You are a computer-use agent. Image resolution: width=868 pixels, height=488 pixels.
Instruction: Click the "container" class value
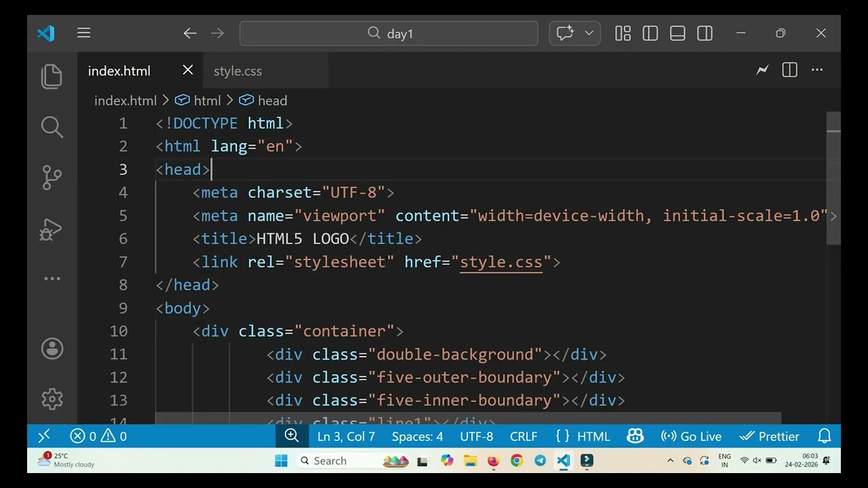coord(344,331)
